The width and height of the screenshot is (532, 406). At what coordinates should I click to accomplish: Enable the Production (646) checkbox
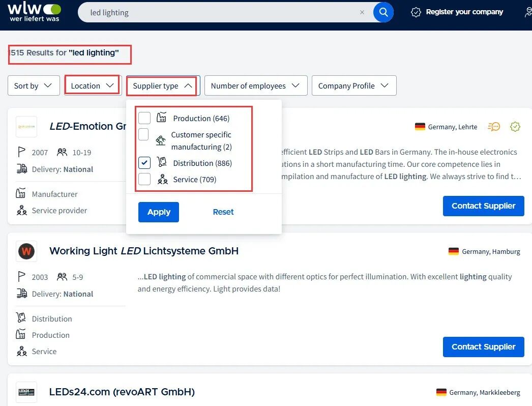click(144, 119)
